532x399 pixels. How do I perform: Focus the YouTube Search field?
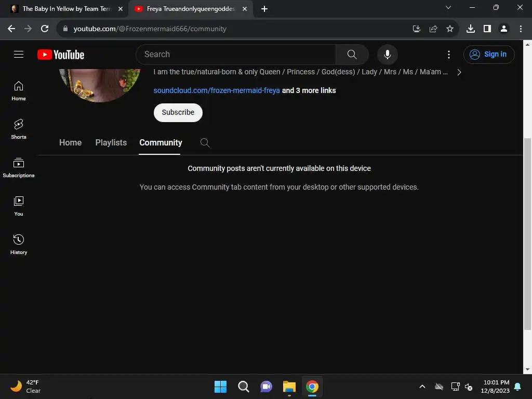click(x=236, y=54)
